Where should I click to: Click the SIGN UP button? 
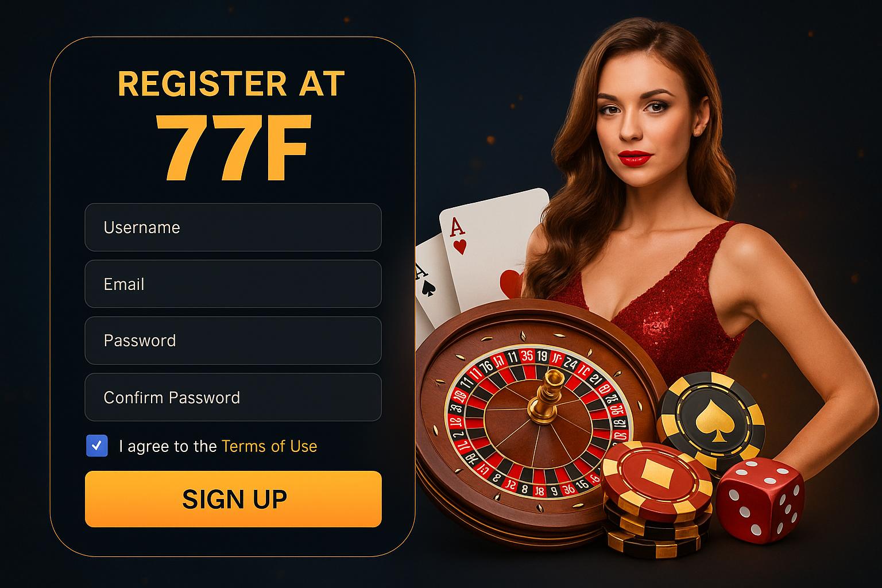tap(233, 499)
